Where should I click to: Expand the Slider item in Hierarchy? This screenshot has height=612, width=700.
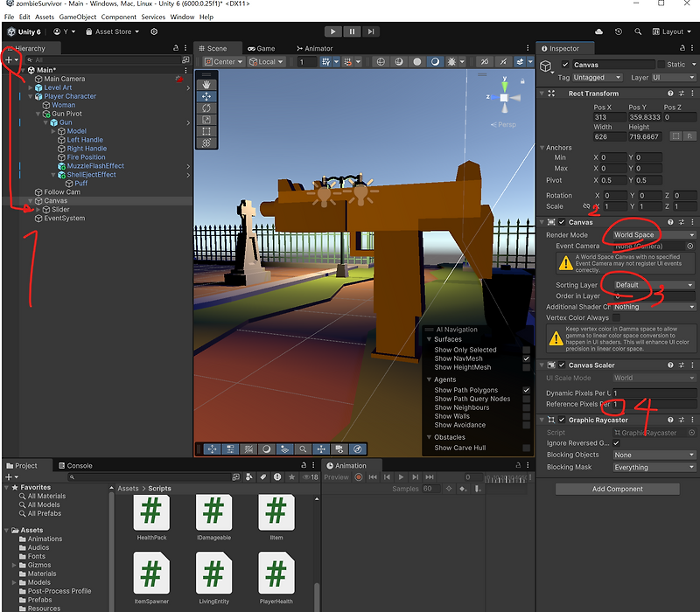click(38, 209)
